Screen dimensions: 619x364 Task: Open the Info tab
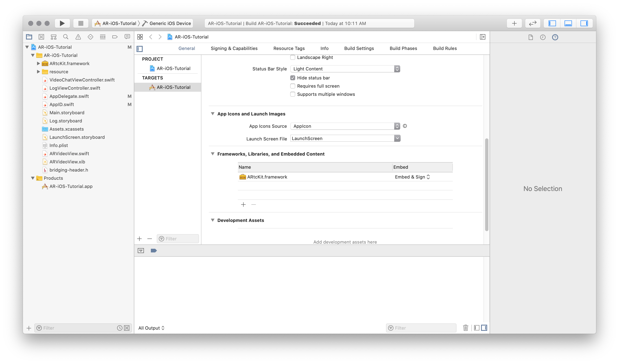[324, 48]
